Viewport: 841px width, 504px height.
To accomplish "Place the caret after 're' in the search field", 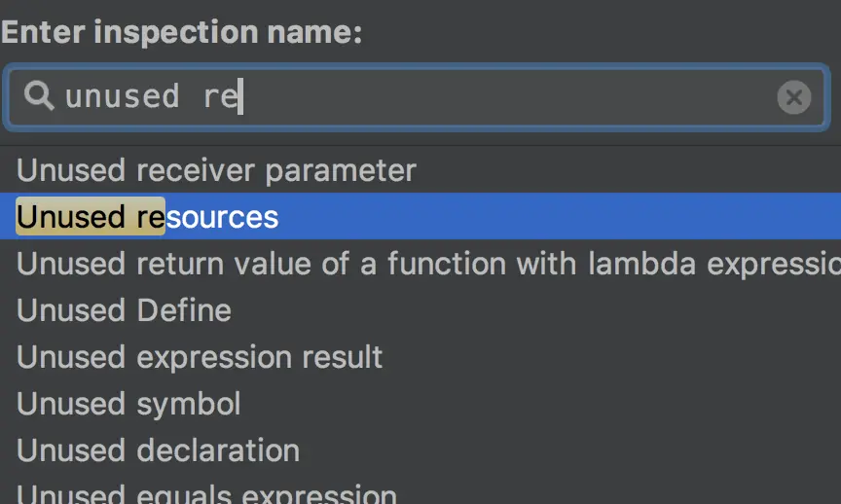I will click(239, 96).
